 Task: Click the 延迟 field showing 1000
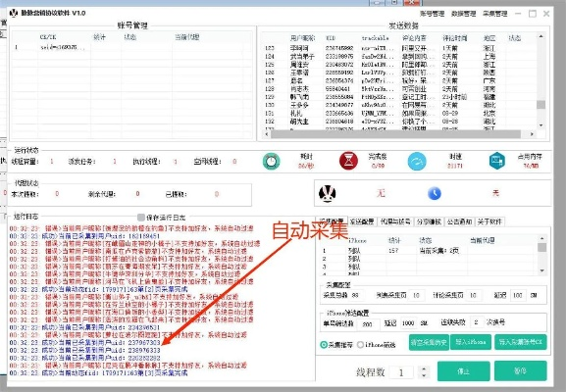[x=409, y=322]
